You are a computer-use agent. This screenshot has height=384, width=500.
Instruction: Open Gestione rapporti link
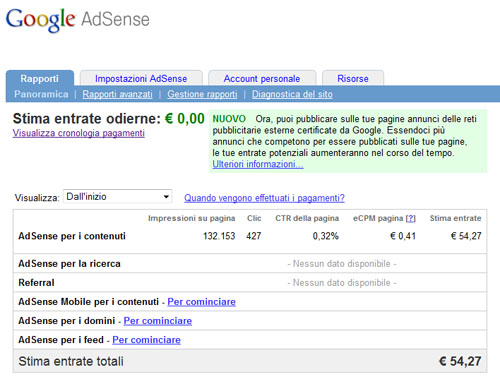click(202, 94)
